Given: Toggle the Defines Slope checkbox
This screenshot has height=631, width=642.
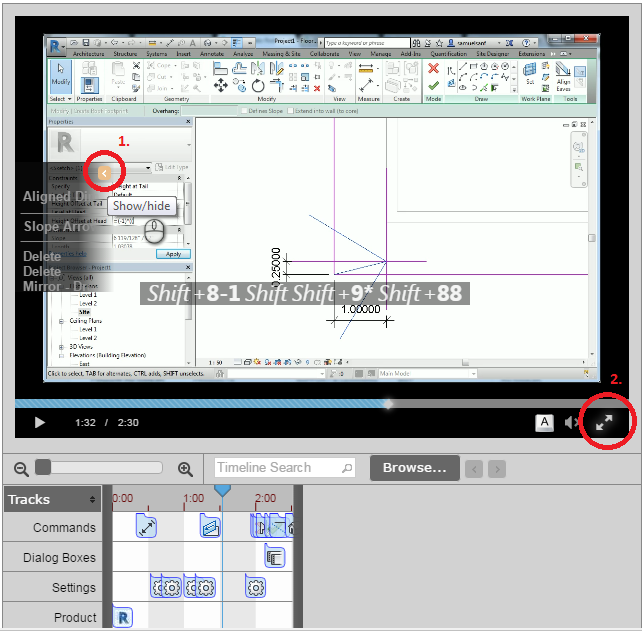Looking at the screenshot, I should click(244, 111).
